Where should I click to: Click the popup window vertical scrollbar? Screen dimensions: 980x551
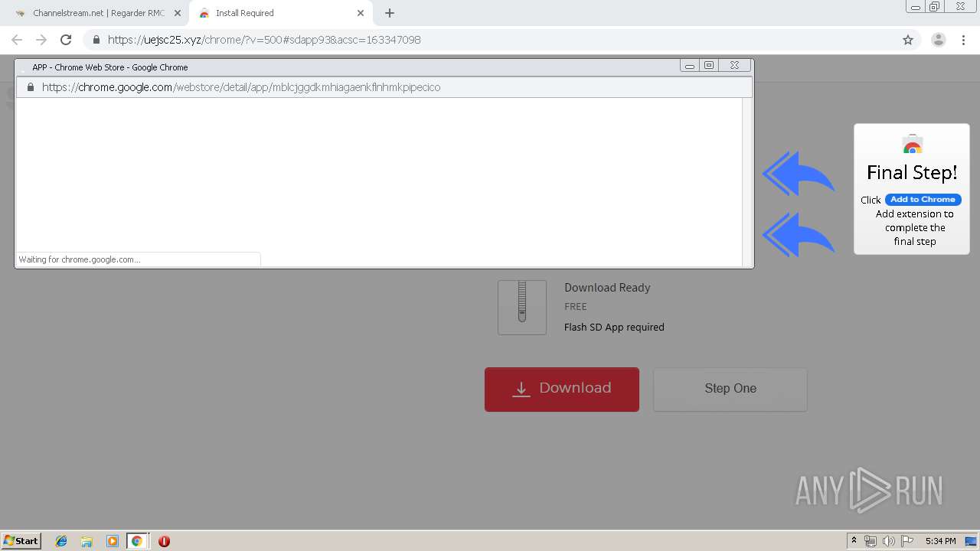[748, 182]
